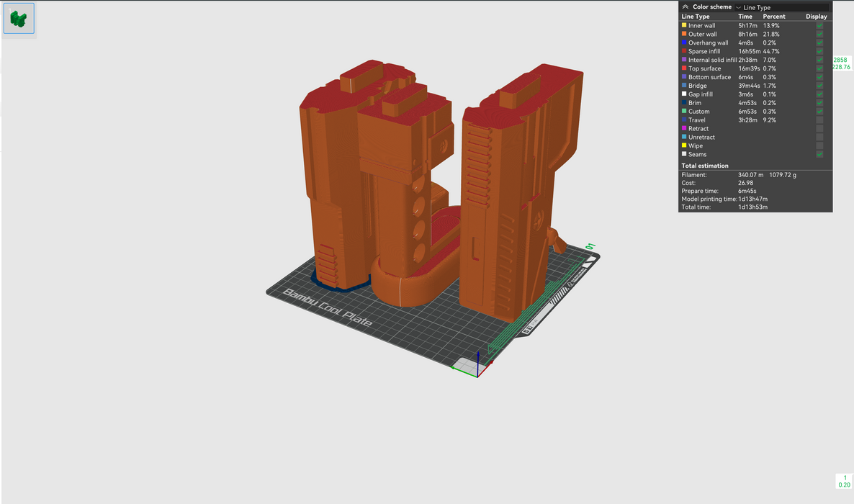Image resolution: width=854 pixels, height=504 pixels.
Task: Click the Bridge line type label
Action: pos(697,86)
